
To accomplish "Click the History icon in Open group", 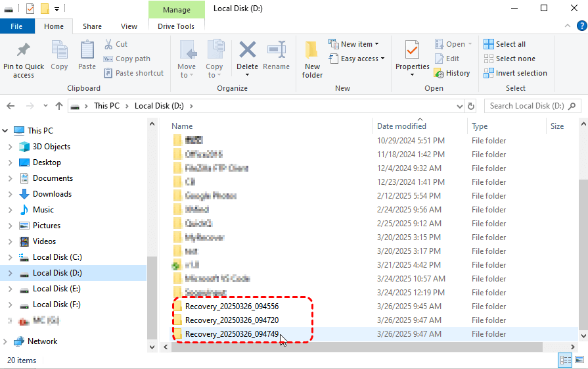I will (452, 73).
